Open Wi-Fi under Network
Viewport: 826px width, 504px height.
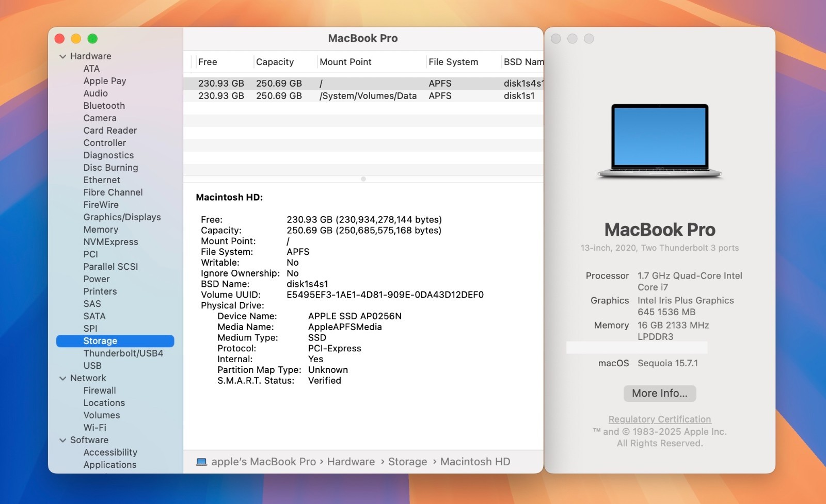94,428
